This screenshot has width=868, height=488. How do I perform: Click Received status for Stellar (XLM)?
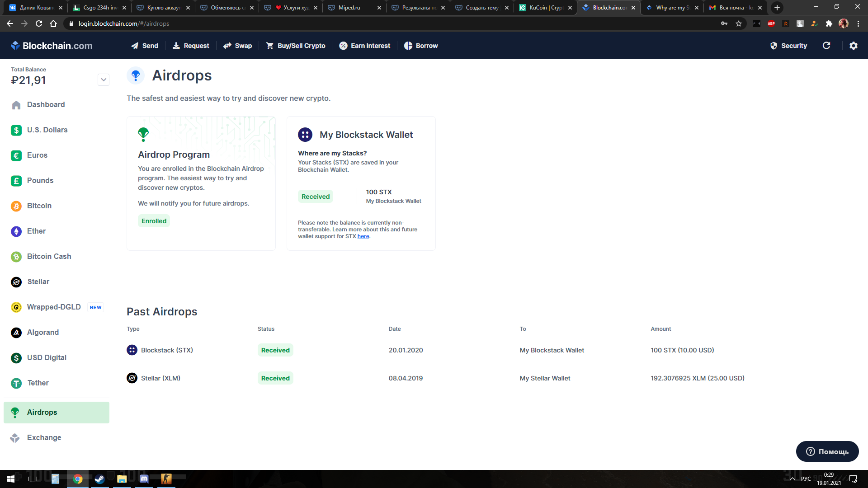[275, 378]
